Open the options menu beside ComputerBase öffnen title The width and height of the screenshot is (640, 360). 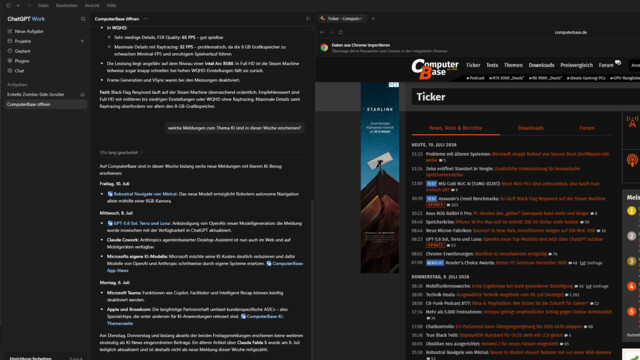(146, 19)
